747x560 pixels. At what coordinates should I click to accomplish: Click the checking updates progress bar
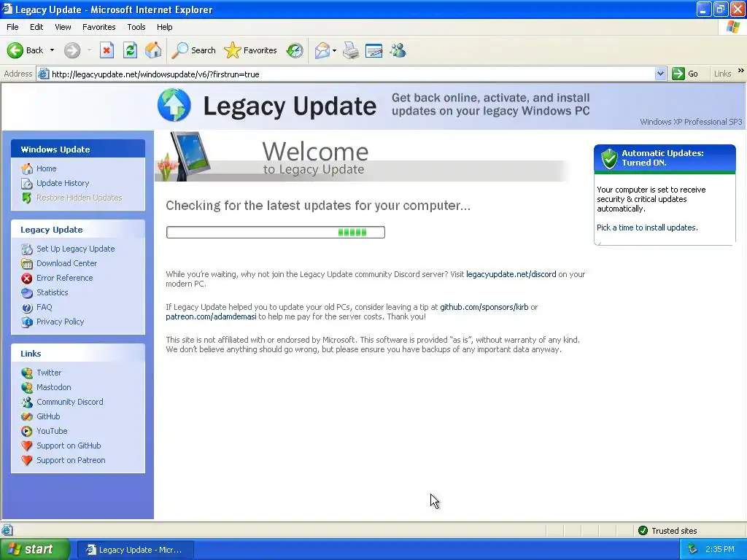275,233
